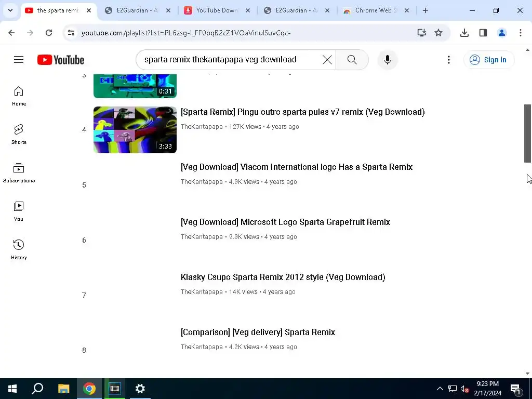Click the page vertical scrollbar thumb
This screenshot has height=399, width=532.
pyautogui.click(x=528, y=134)
